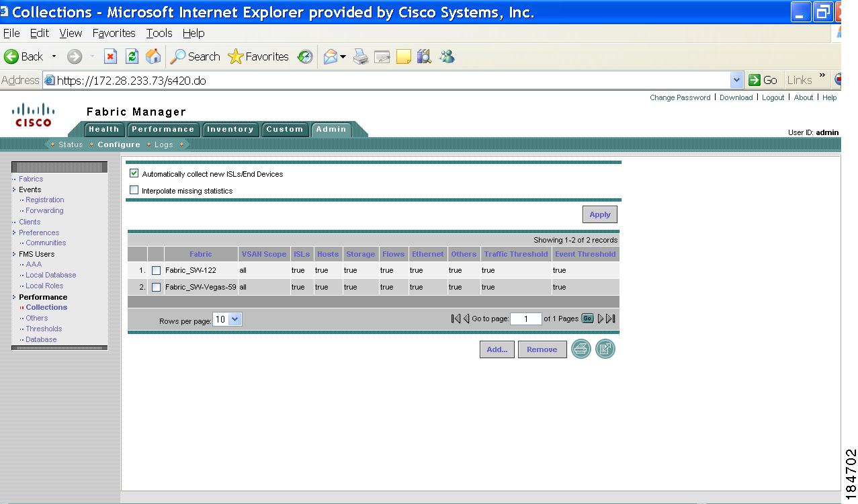Click round export icon below table
This screenshot has width=858, height=504.
(605, 349)
